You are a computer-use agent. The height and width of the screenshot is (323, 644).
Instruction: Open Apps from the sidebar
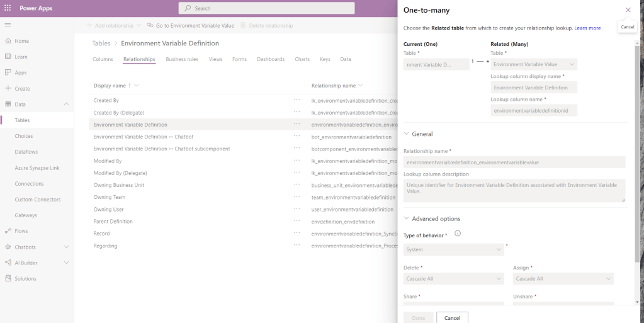point(21,72)
